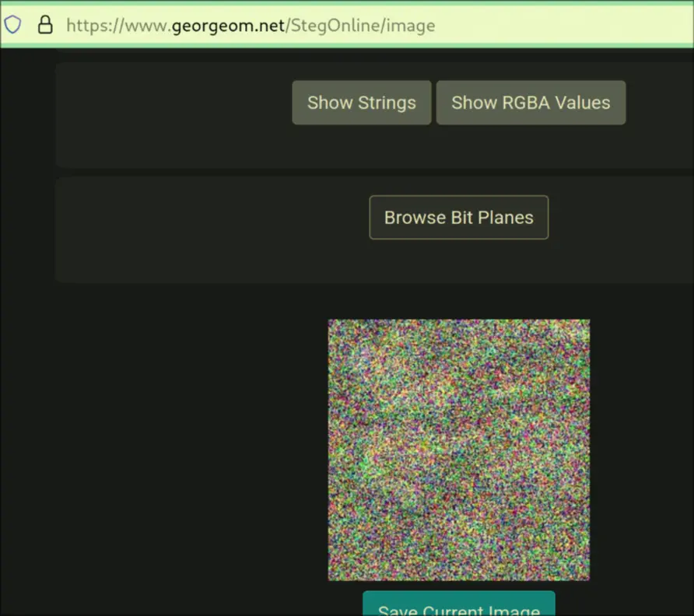Click the bottom-left corner of noise image

[x=331, y=578]
